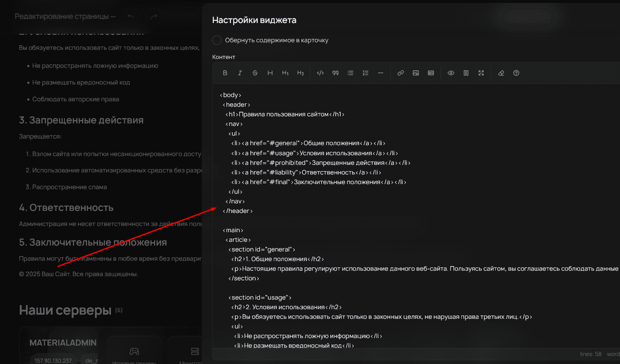
Task: Insert an image
Action: tap(416, 73)
